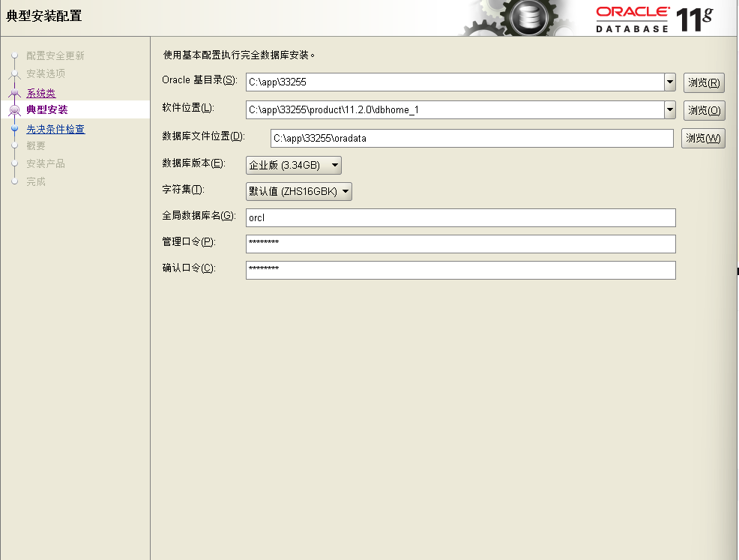Open the Oracle 基目录 dropdown arrow
Image resolution: width=739 pixels, height=560 pixels.
(670, 82)
